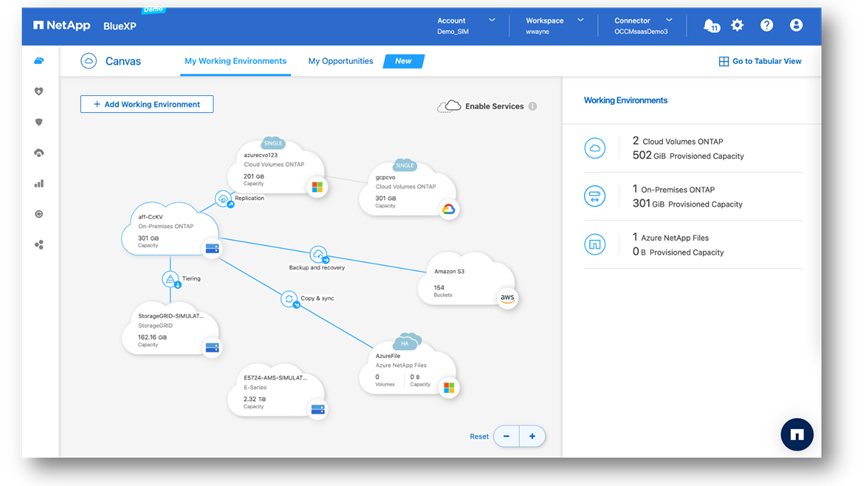This screenshot has height=486, width=864.
Task: Open the Mobility bar chart sidebar icon
Action: coord(39,183)
